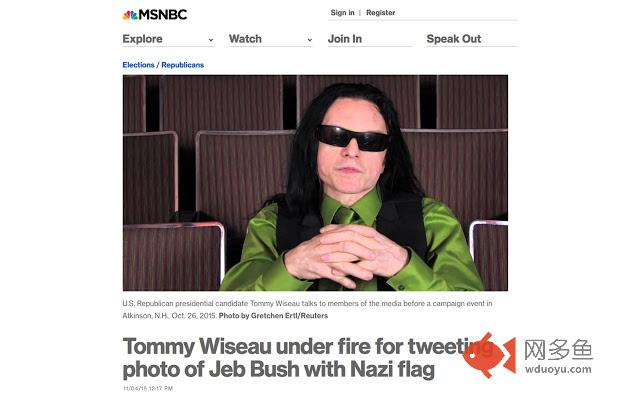Click the article timestamp below the headline
This screenshot has height=400, width=640.
148,388
